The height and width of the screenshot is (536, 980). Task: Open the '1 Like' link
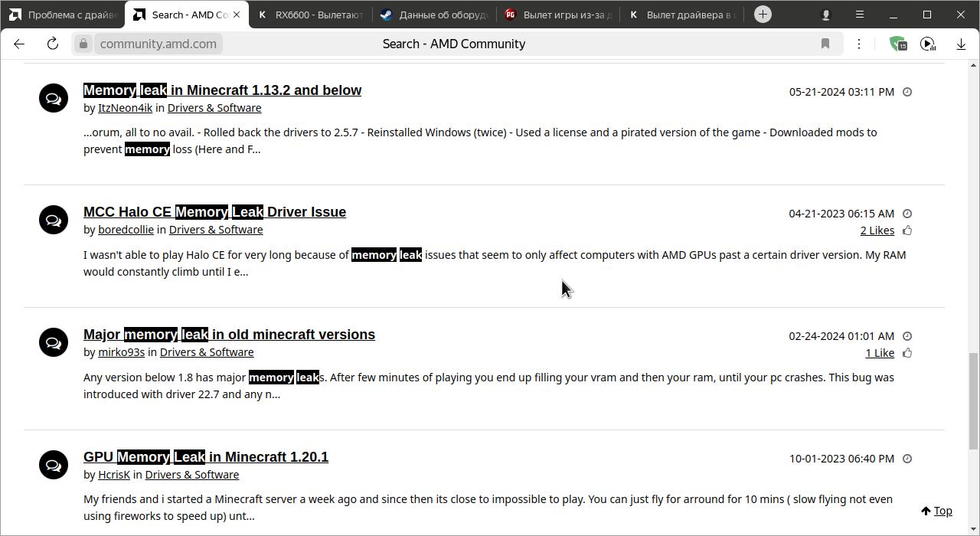(880, 353)
